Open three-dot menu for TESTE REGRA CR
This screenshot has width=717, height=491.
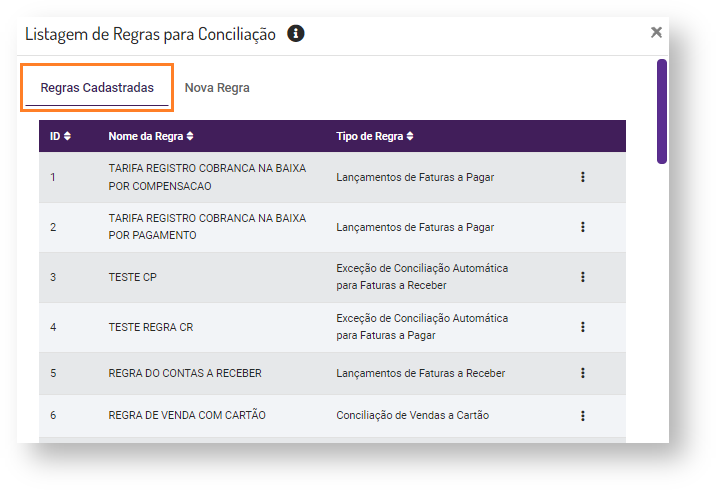(x=582, y=327)
